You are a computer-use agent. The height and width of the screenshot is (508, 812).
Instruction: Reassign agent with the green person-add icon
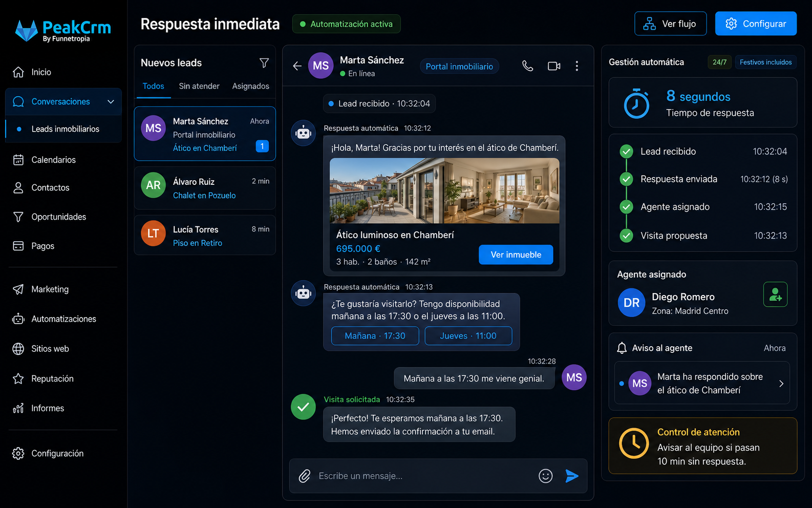[775, 294]
